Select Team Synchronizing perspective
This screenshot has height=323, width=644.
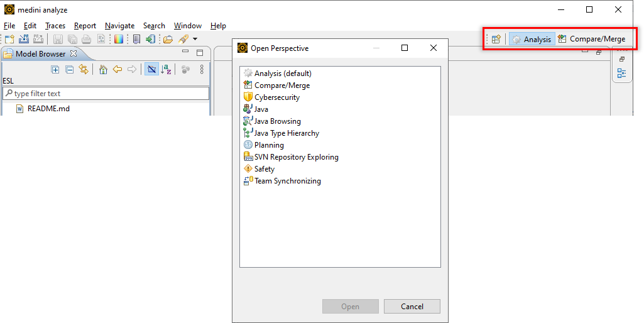pos(282,180)
